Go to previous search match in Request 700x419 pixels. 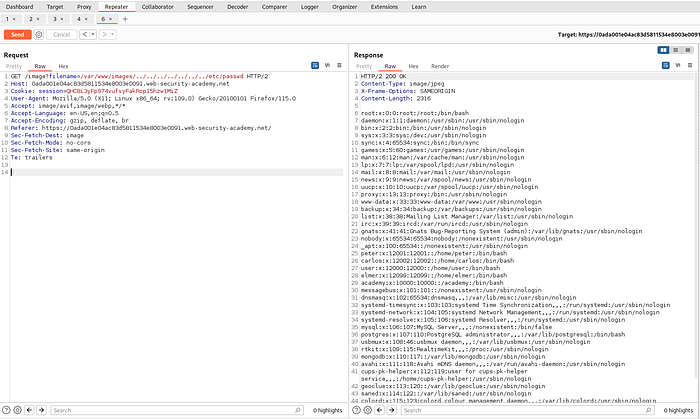(x=27, y=410)
